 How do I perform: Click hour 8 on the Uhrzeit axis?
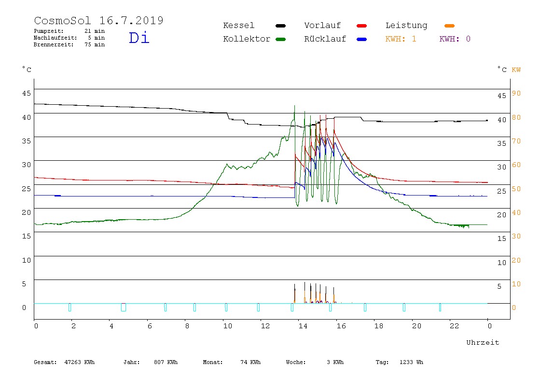(187, 326)
